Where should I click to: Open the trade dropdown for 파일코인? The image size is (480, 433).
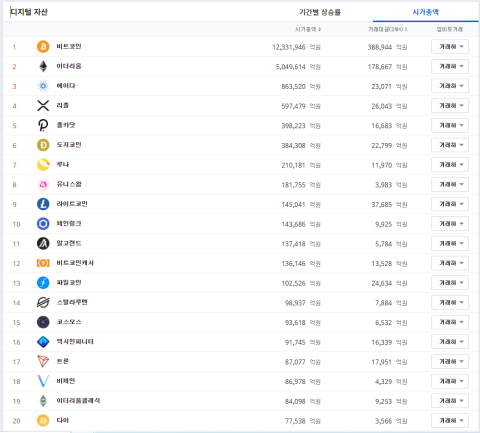pyautogui.click(x=450, y=283)
